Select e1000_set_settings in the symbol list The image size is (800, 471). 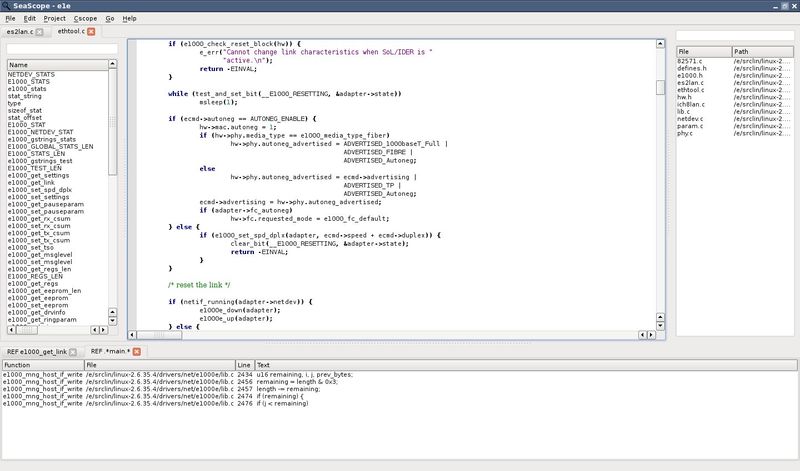click(x=38, y=197)
